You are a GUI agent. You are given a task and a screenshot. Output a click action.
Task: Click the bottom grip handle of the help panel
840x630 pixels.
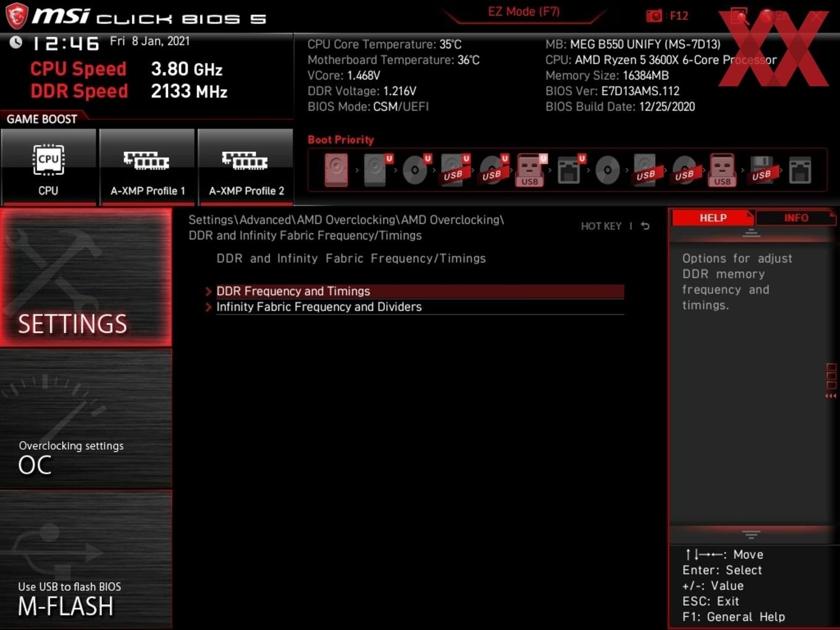point(751,534)
